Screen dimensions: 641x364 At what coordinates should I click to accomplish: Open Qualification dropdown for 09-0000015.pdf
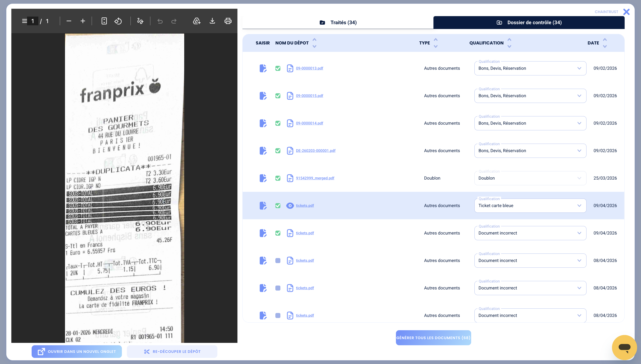pyautogui.click(x=530, y=96)
